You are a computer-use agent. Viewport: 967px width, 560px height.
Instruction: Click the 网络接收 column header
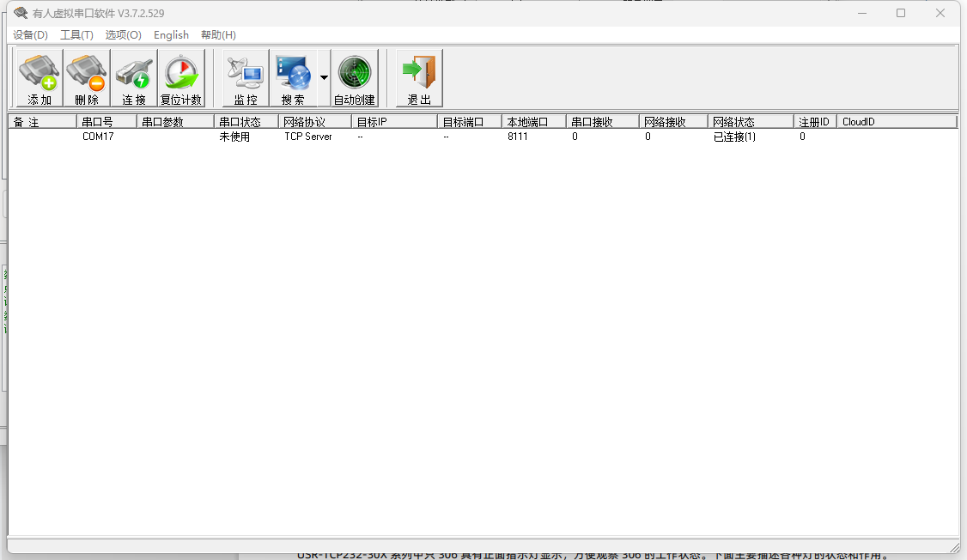(672, 122)
